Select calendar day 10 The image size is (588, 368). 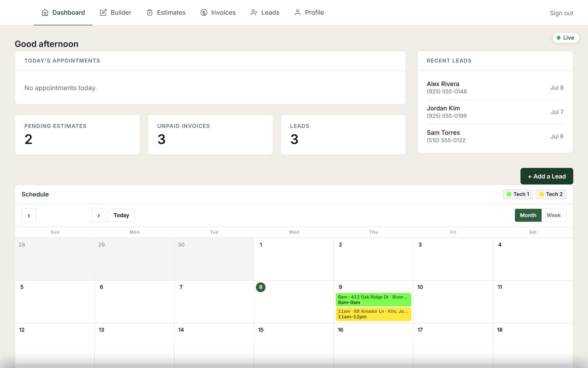pyautogui.click(x=420, y=287)
